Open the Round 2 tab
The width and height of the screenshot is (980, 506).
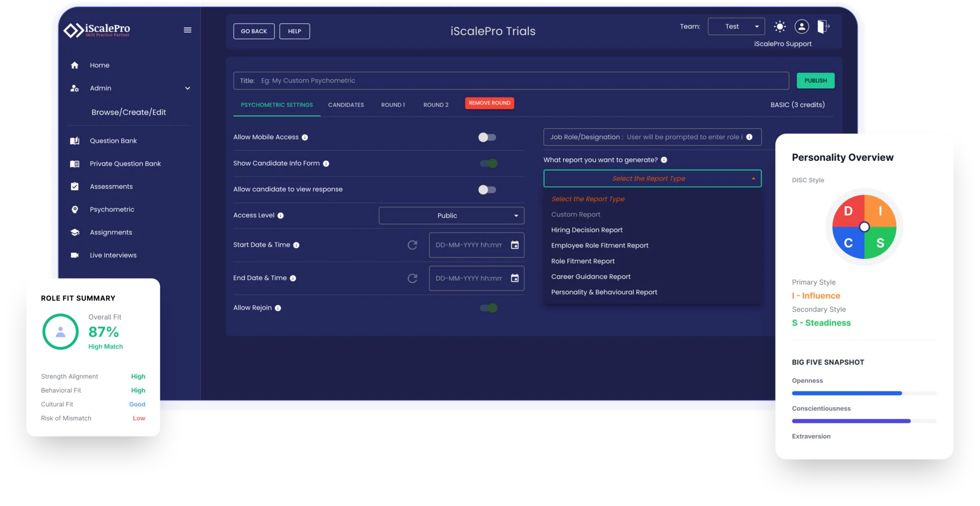(436, 105)
